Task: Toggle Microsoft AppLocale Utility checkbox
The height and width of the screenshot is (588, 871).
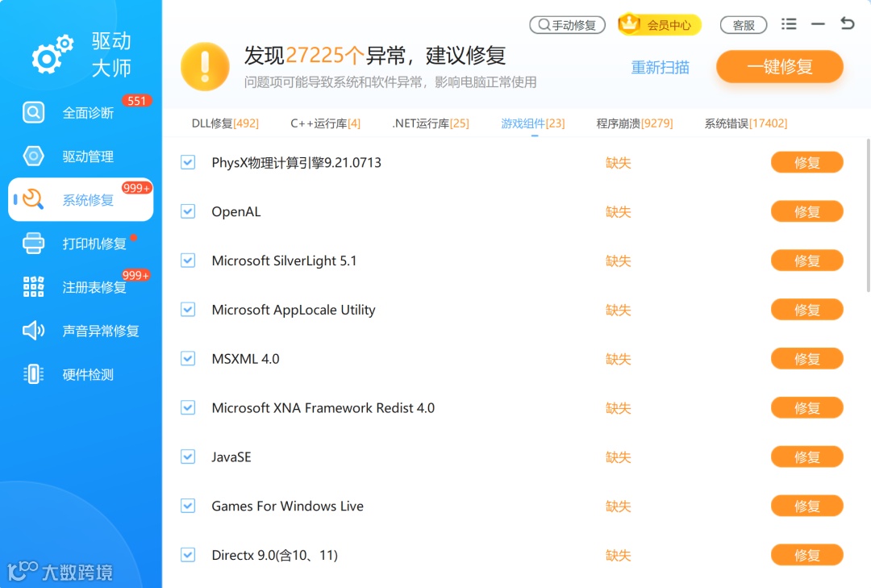Action: pyautogui.click(x=188, y=309)
